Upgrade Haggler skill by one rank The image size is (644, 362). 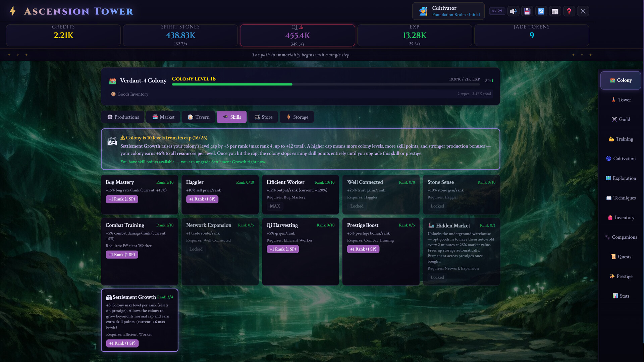click(202, 199)
